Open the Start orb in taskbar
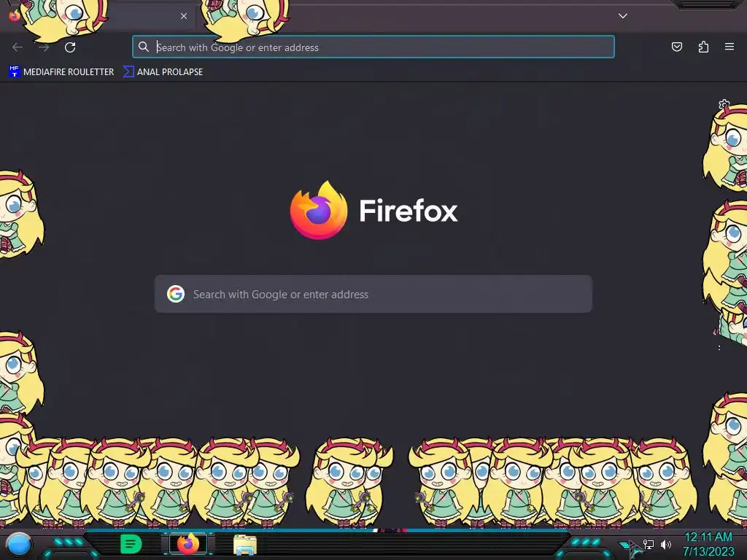 (18, 544)
